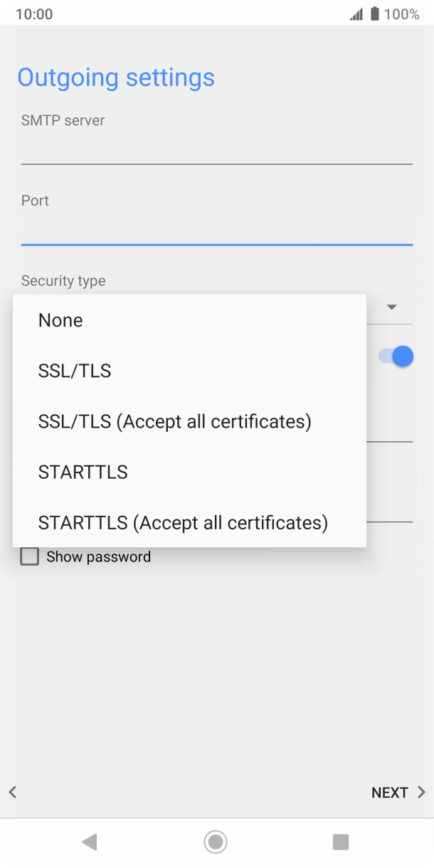The image size is (434, 868).
Task: Tap the right chevron beside NEXT
Action: click(x=421, y=792)
